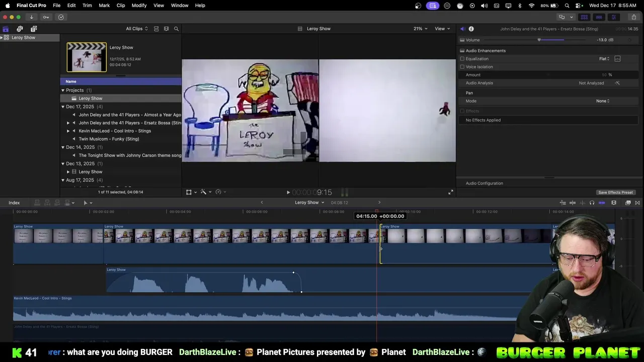Viewport: 644px width, 362px height.
Task: Open the File menu
Action: tap(57, 6)
